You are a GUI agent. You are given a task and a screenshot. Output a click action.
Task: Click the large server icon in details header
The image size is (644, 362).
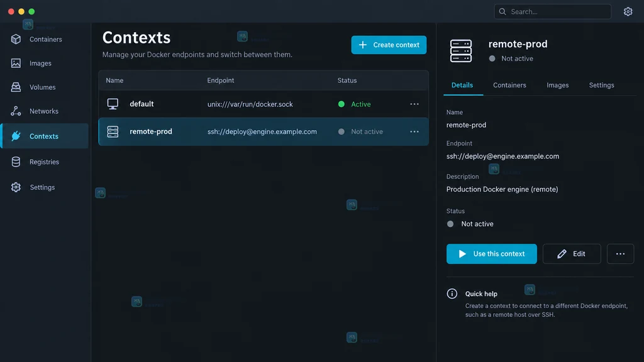pos(461,51)
